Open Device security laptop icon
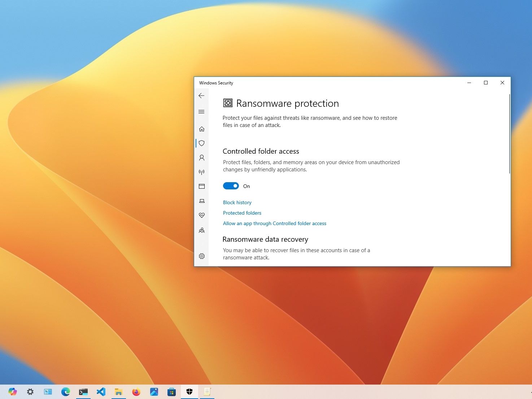 [x=202, y=201]
